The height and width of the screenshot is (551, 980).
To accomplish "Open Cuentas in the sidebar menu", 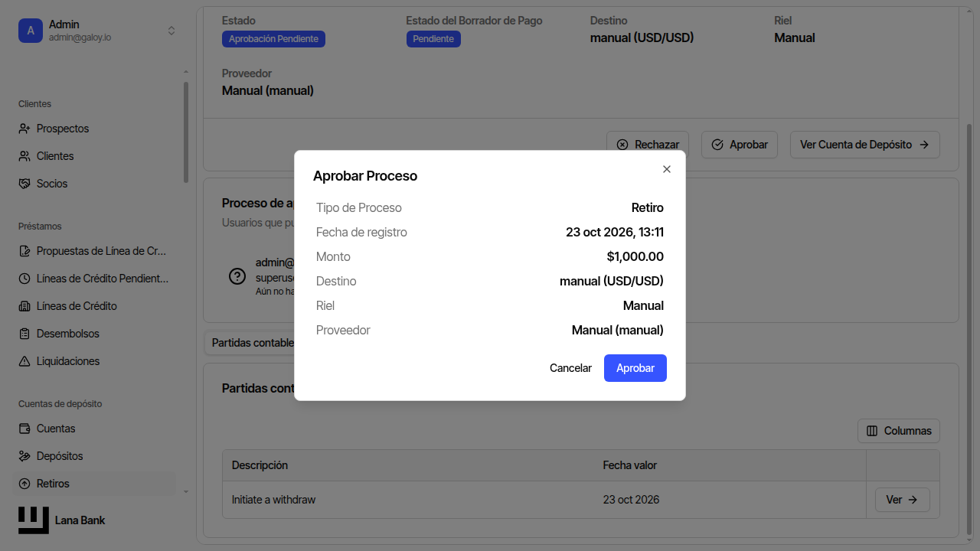I will [96, 429].
